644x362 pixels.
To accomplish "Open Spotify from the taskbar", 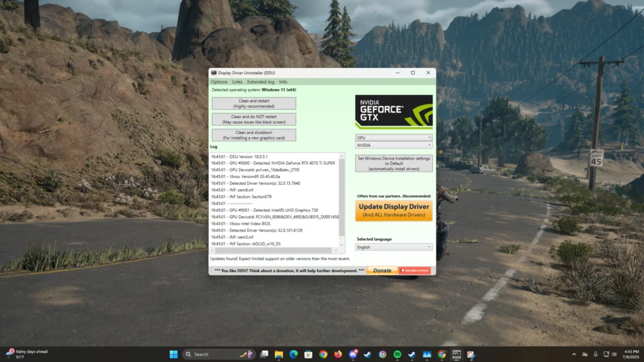I will [397, 354].
